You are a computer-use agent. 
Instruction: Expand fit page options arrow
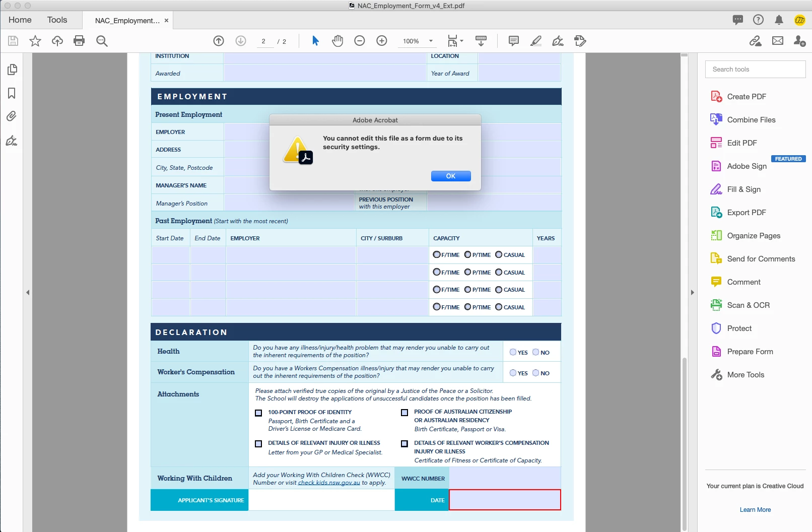pyautogui.click(x=461, y=41)
